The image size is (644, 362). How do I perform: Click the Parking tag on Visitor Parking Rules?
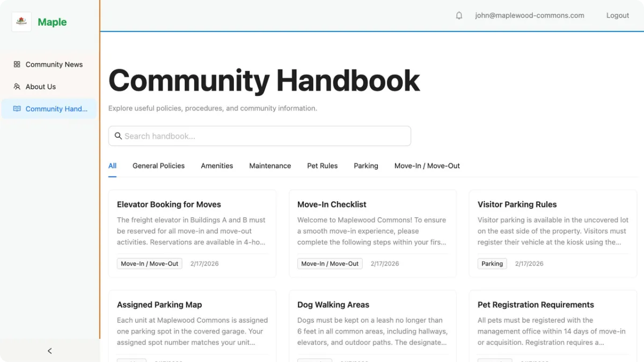(492, 263)
